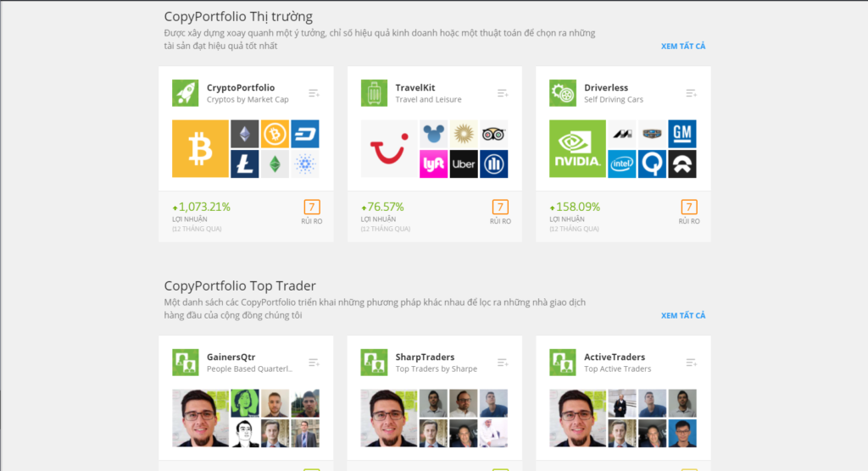Image resolution: width=868 pixels, height=471 pixels.
Task: Click the Ethereum logo tile
Action: (245, 134)
